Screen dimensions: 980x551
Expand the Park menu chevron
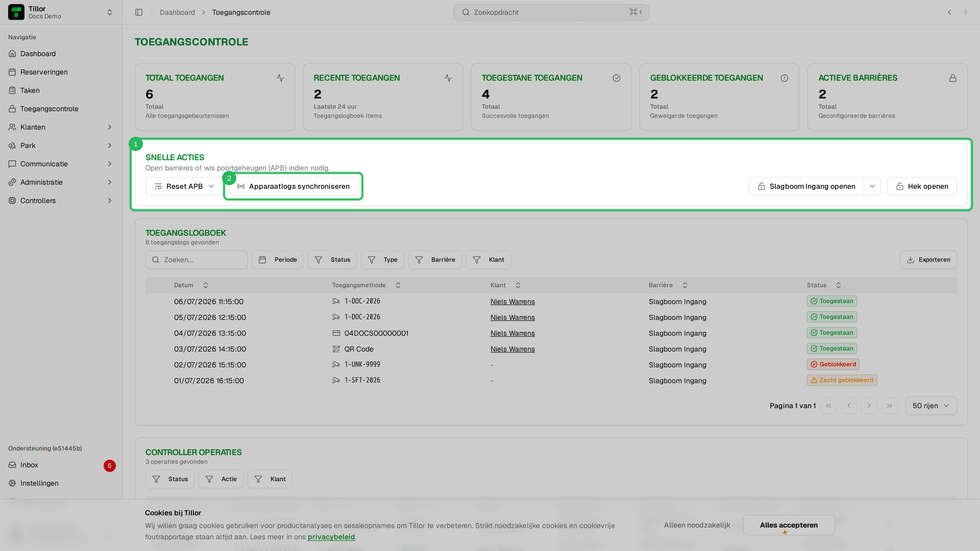tap(109, 145)
